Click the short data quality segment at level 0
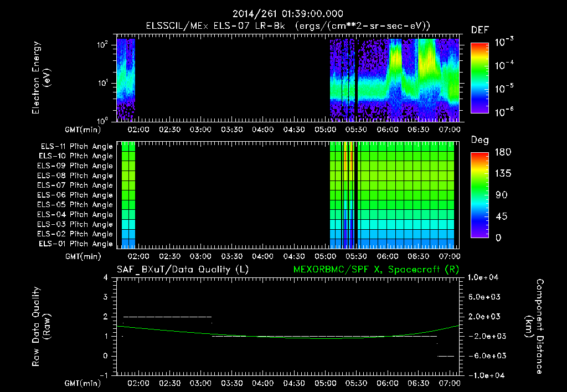The width and height of the screenshot is (567, 392). [x=446, y=356]
